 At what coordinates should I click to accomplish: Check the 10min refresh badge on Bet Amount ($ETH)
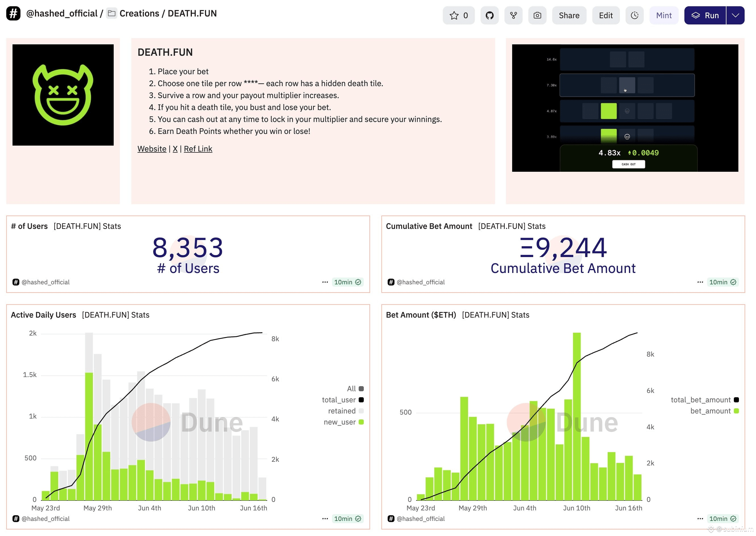coord(723,518)
